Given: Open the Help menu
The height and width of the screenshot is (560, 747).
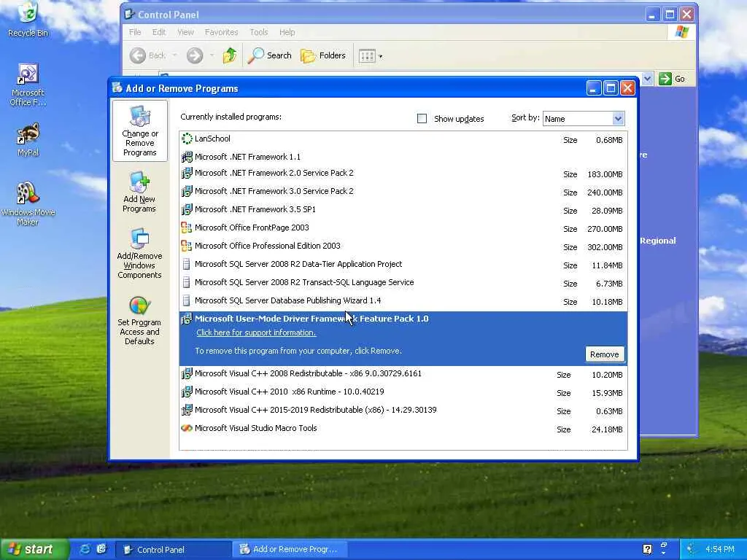Looking at the screenshot, I should pos(287,32).
